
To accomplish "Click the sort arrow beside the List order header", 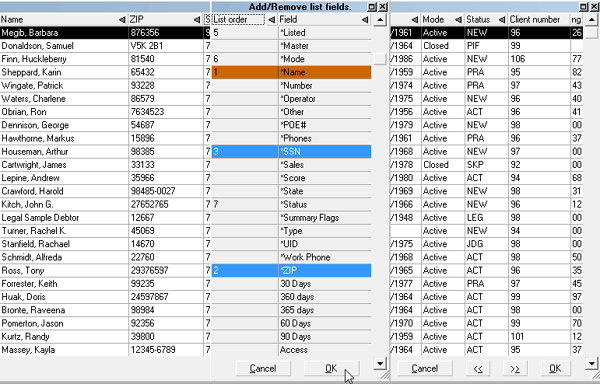I will click(271, 20).
